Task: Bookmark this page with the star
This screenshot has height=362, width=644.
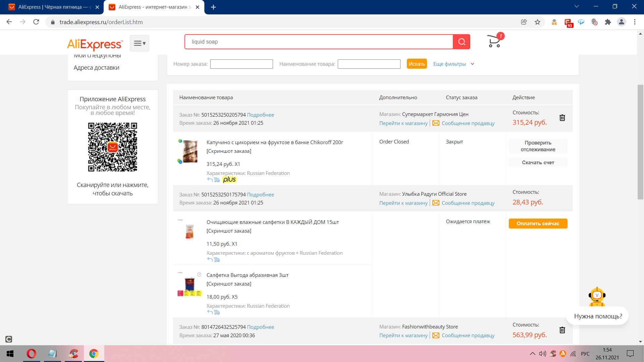Action: [x=538, y=22]
